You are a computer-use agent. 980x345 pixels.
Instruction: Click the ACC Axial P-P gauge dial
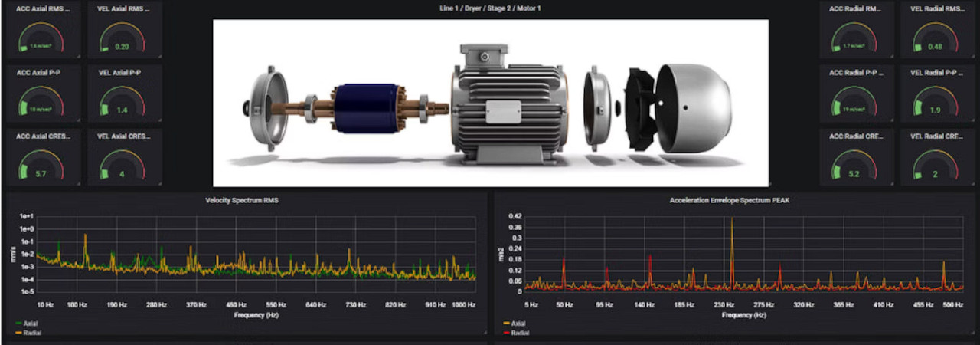pyautogui.click(x=43, y=103)
